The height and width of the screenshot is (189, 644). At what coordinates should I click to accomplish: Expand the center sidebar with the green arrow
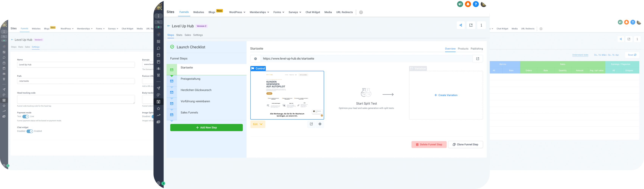tap(163, 183)
